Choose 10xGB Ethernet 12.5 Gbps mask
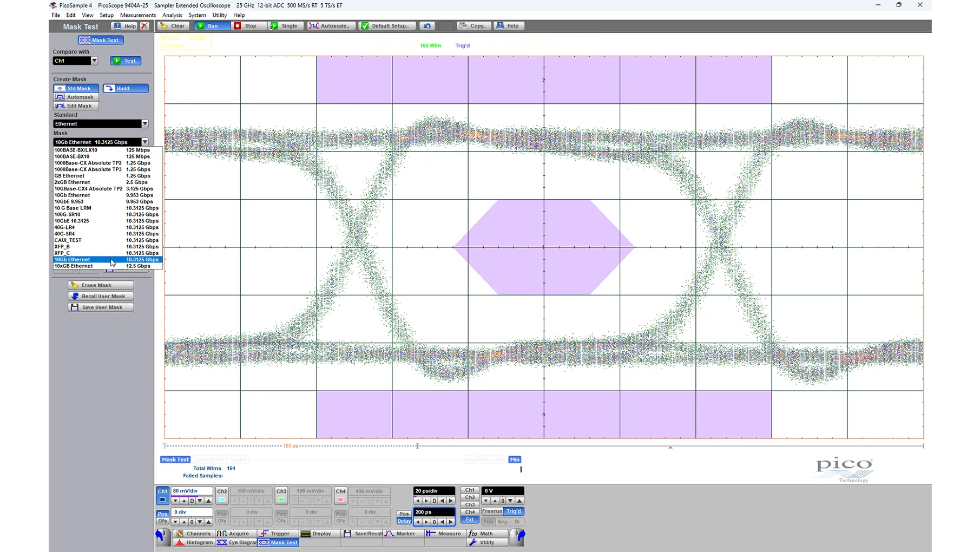The height and width of the screenshot is (552, 980). tap(107, 266)
